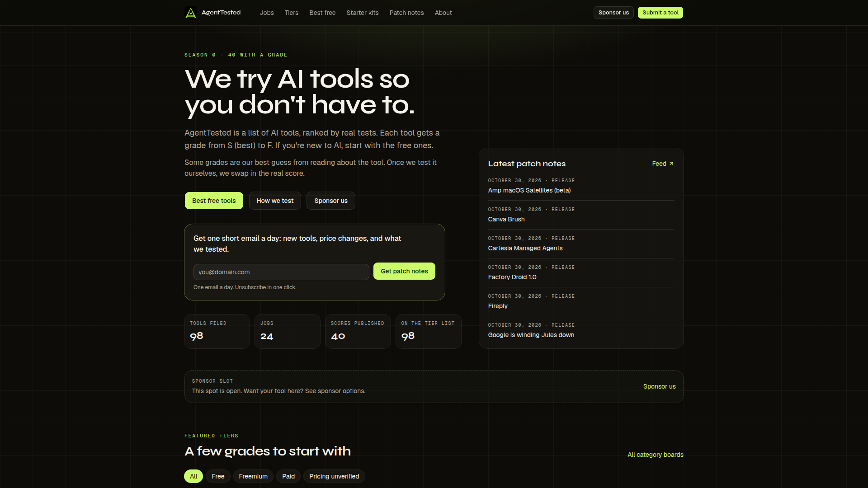This screenshot has width=868, height=488.
Task: Click the AgentTested triangle logo icon
Action: click(191, 13)
